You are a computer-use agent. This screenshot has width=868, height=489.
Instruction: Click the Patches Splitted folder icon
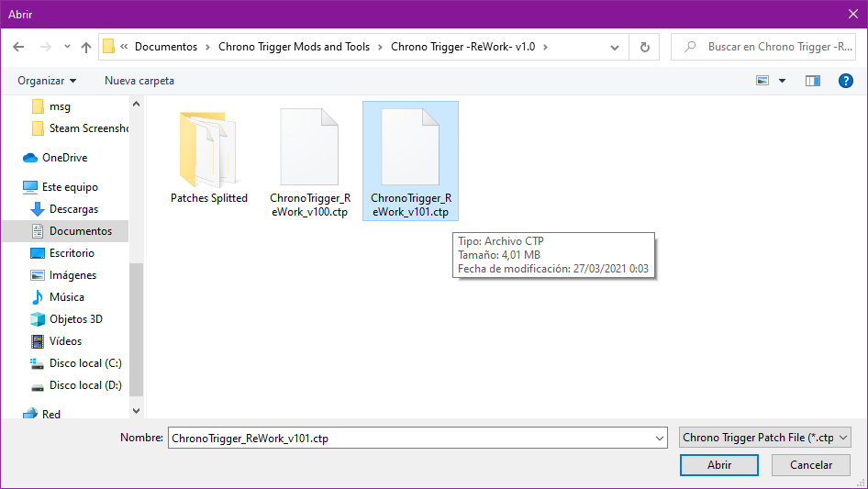tap(208, 150)
